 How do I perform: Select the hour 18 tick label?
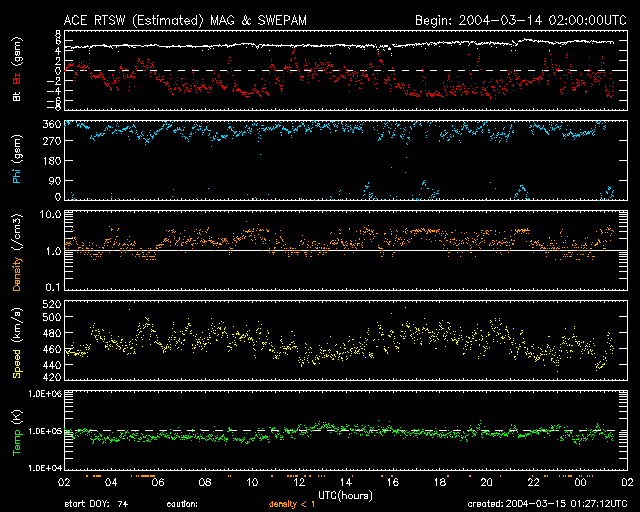(438, 482)
